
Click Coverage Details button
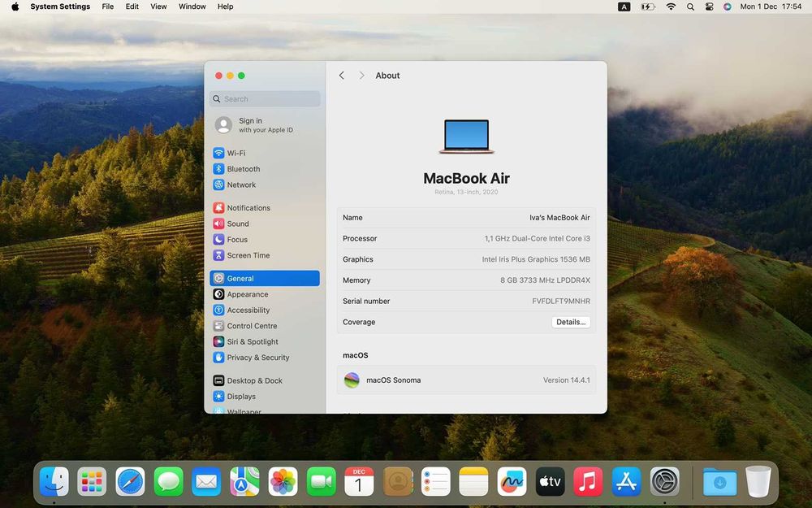(571, 322)
